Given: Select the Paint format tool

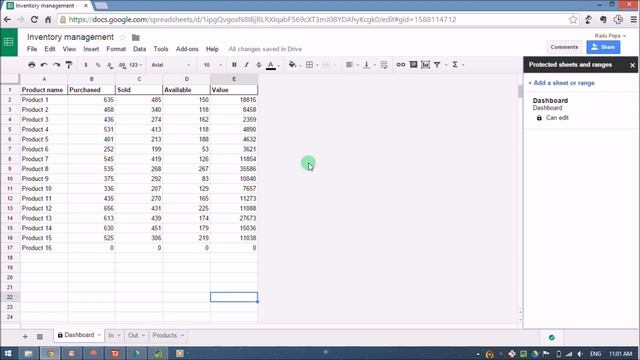Looking at the screenshot, I should point(69,64).
